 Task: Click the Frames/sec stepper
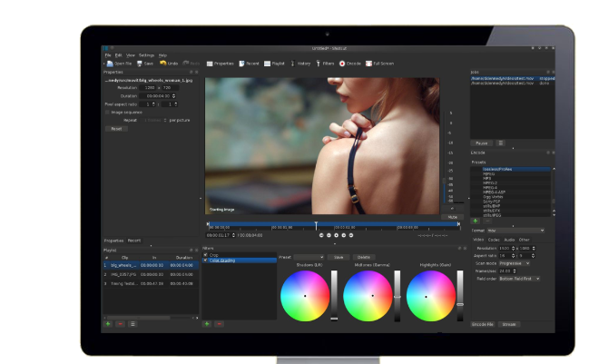(515, 271)
